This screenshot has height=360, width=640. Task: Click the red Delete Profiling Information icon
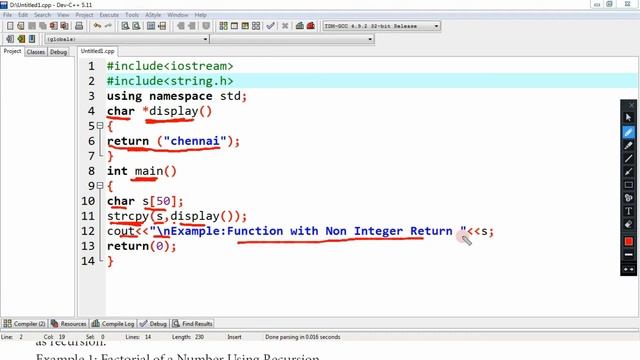click(311, 26)
